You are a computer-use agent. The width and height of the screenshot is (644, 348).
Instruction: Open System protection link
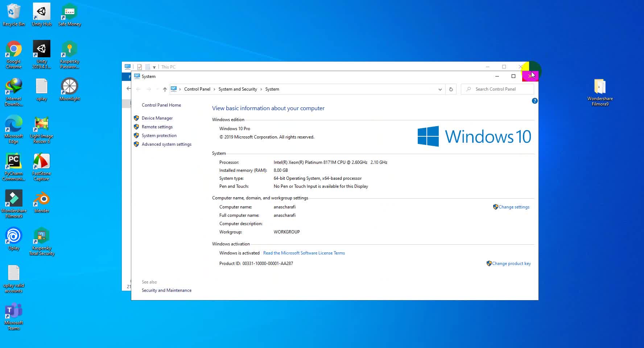tap(159, 136)
